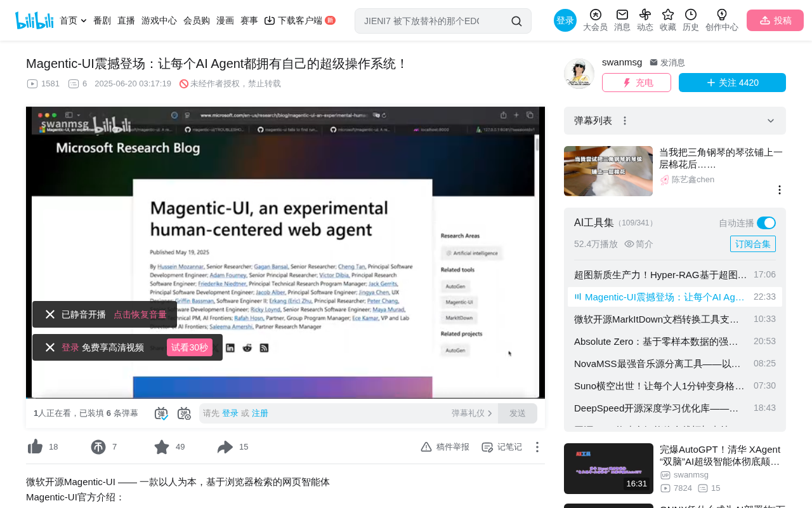Click 注册 link in danmaku bar
This screenshot has width=812, height=508.
click(x=260, y=413)
